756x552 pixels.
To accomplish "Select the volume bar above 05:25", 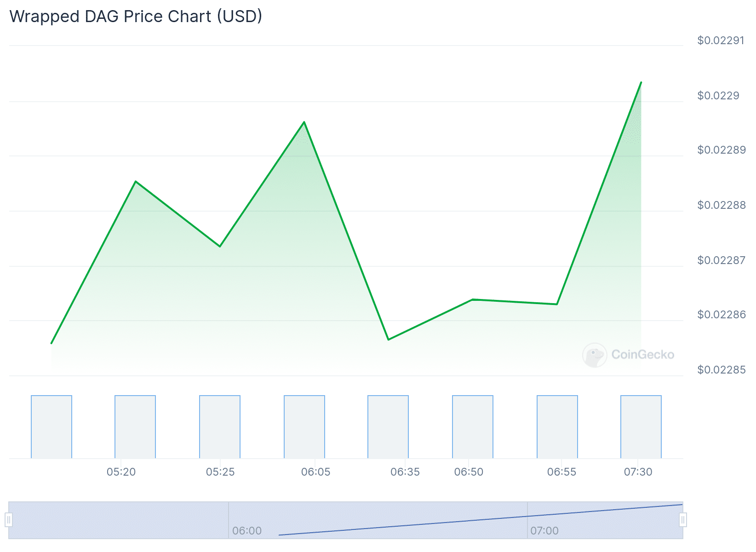I will coord(220,427).
